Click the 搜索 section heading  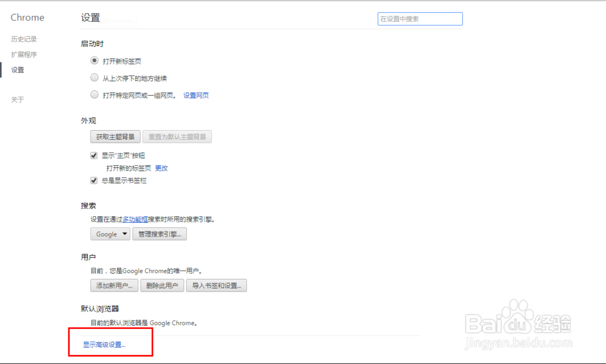point(88,205)
